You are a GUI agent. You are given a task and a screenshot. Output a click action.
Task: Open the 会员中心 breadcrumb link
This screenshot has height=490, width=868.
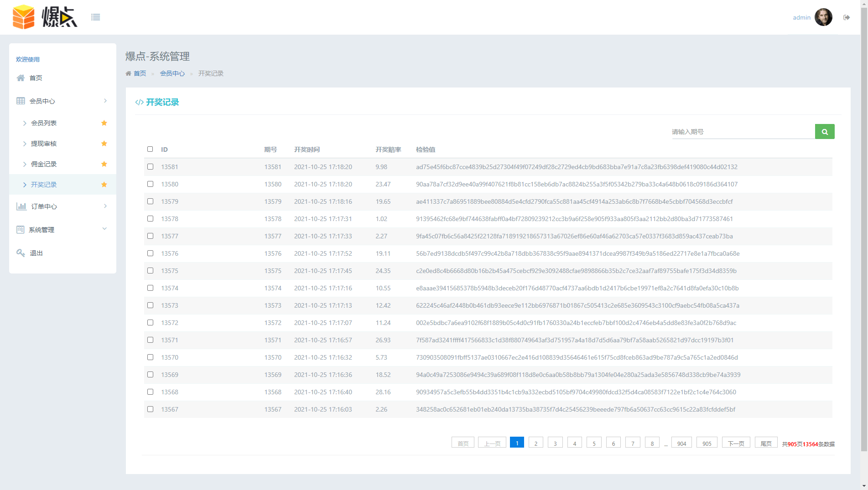172,73
